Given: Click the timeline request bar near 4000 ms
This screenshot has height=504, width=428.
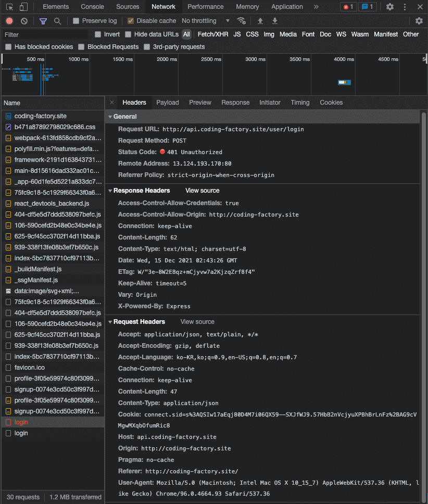Looking at the screenshot, I should pos(344,83).
